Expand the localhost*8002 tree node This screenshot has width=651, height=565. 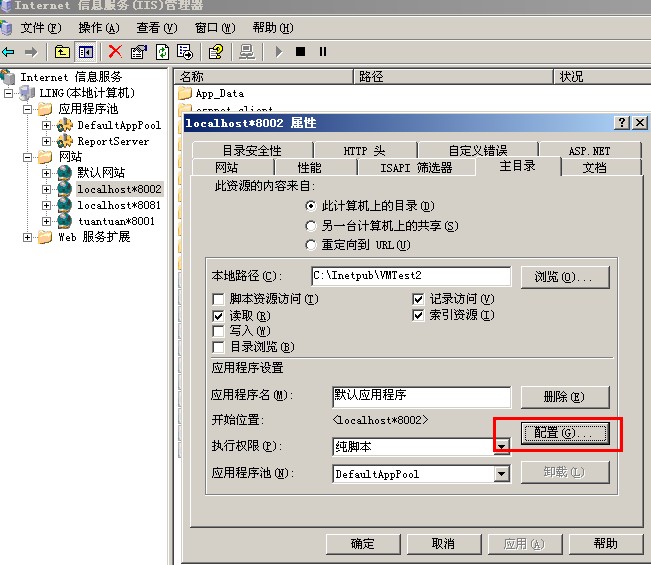46,189
